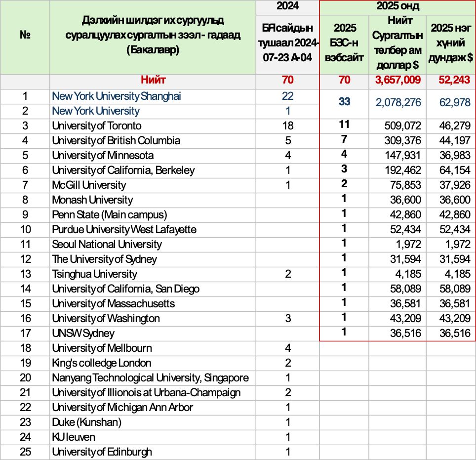Image resolution: width=476 pixels, height=460 pixels.
Task: Select the Tsinghua University cell
Action: (x=95, y=274)
